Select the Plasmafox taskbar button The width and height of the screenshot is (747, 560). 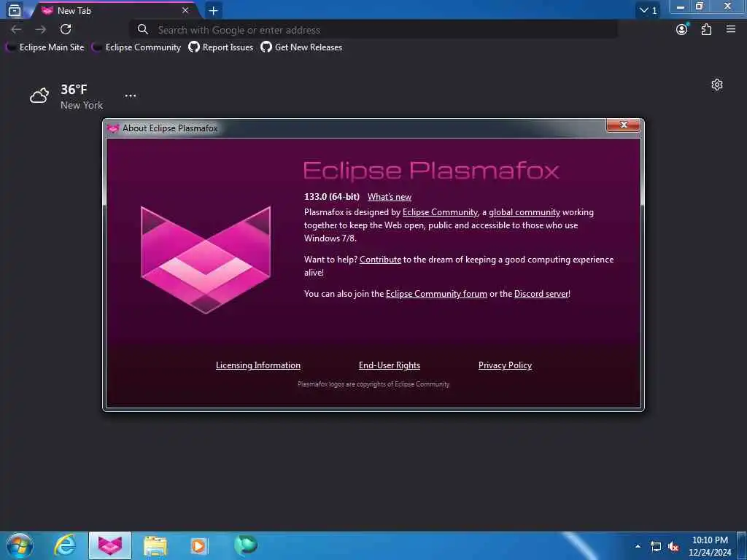[x=110, y=545]
